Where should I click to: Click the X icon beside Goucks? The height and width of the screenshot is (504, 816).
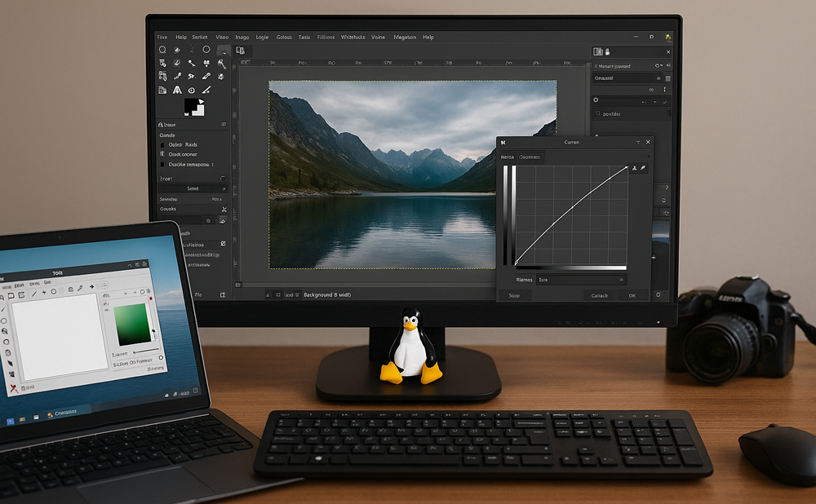224,209
